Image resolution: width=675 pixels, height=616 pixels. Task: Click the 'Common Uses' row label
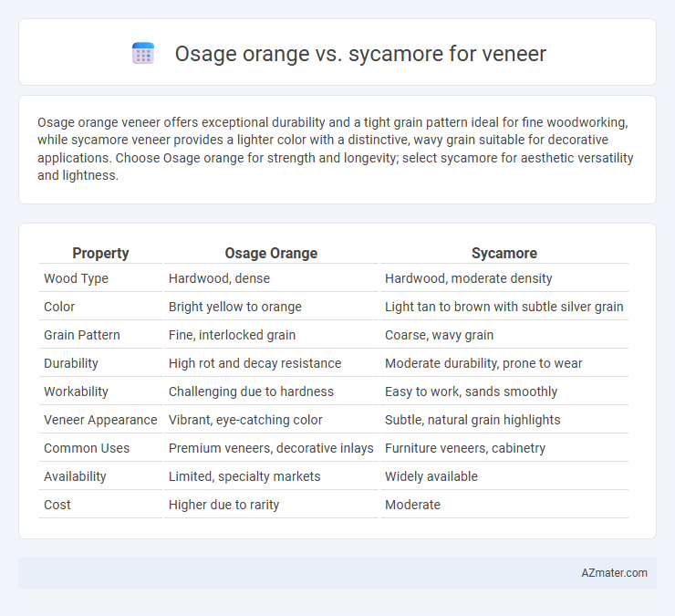click(87, 448)
